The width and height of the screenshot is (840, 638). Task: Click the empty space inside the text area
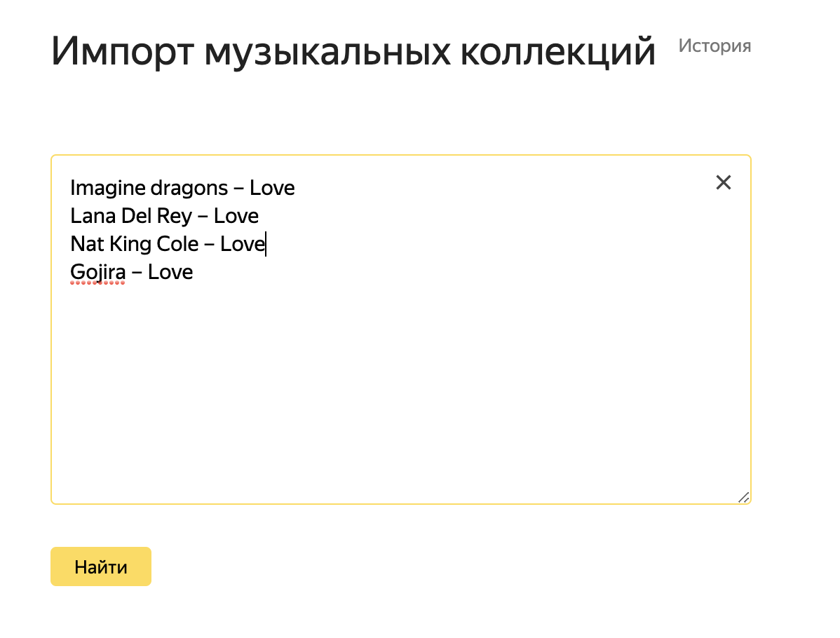(x=400, y=393)
